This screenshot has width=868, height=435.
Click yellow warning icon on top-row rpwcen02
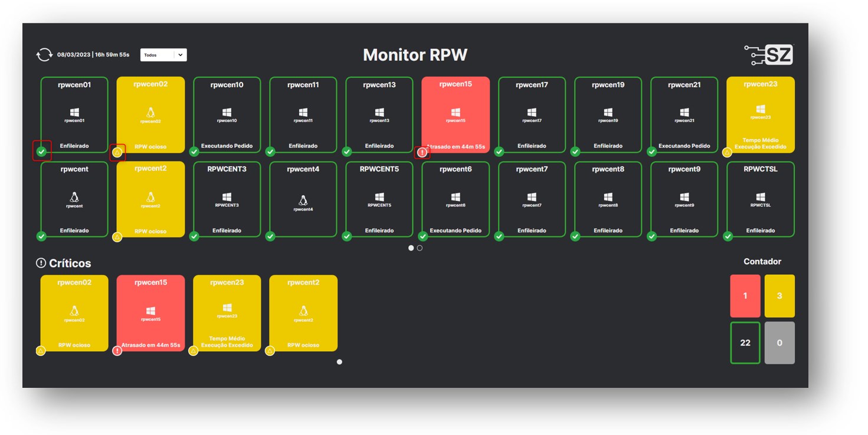pyautogui.click(x=117, y=153)
